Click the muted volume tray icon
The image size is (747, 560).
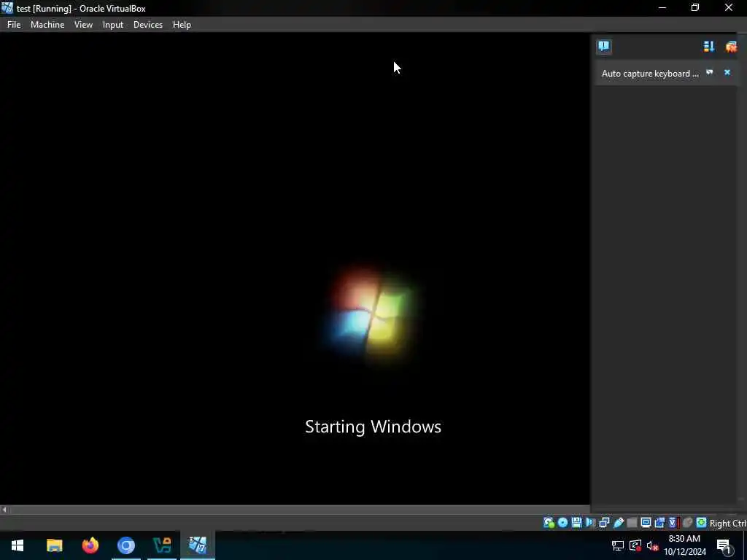pos(652,545)
